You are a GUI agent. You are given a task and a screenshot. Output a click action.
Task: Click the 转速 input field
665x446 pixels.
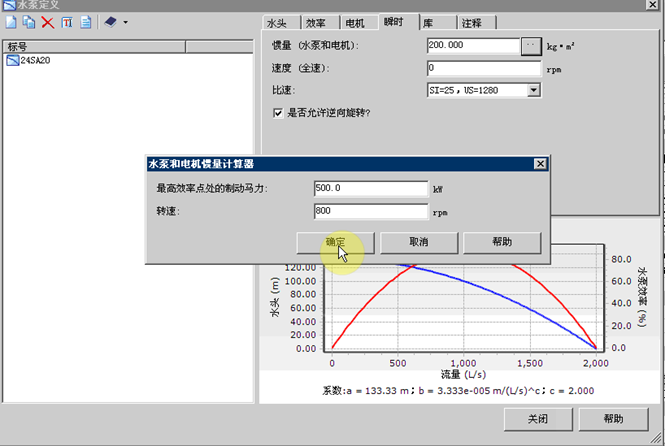pos(370,212)
